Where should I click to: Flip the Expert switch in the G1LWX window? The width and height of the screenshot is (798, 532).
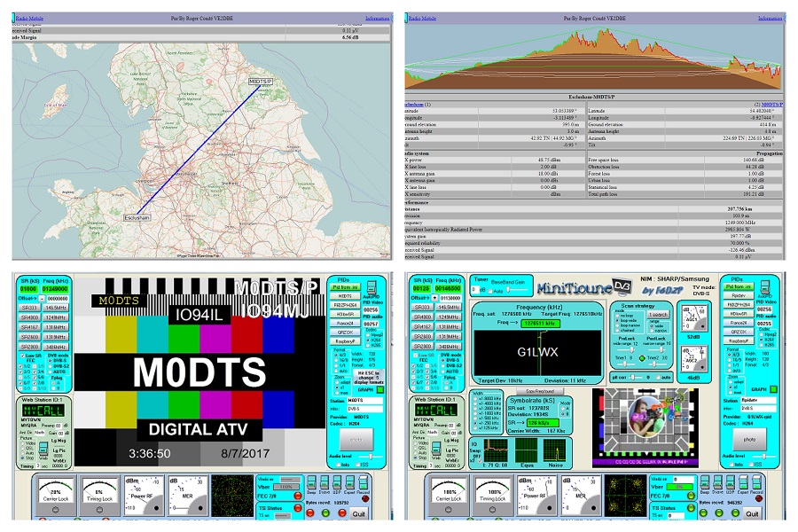tap(743, 482)
